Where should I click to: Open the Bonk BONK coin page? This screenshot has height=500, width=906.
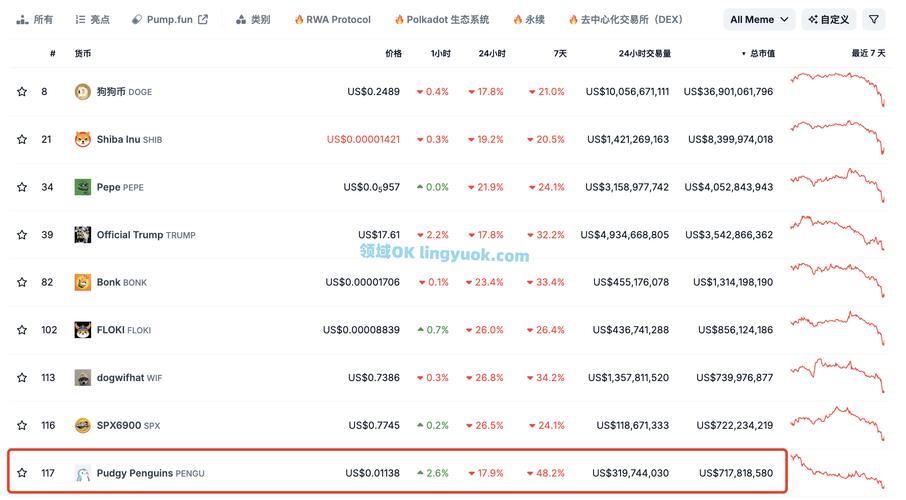click(x=122, y=282)
